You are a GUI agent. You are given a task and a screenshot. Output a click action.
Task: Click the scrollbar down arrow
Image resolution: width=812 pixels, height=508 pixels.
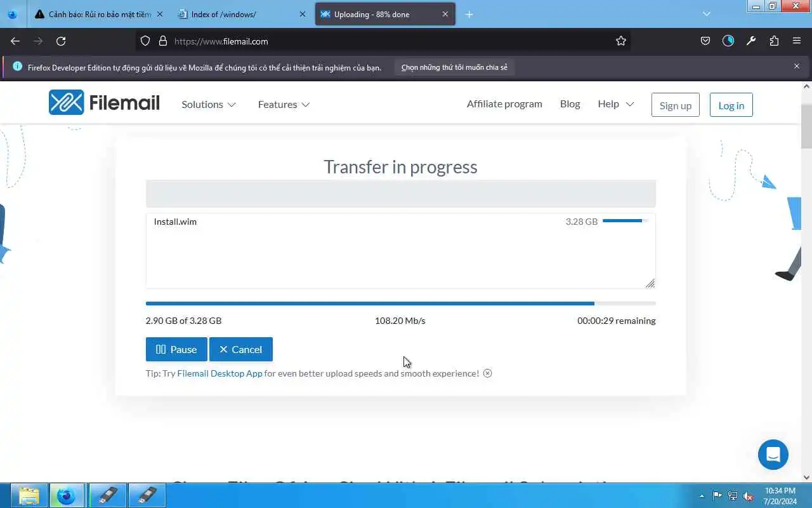pos(807,478)
